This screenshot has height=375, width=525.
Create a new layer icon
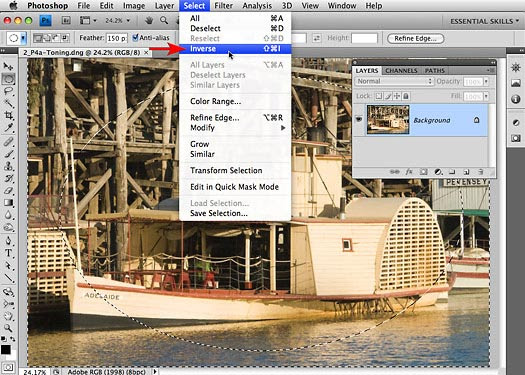pos(466,172)
